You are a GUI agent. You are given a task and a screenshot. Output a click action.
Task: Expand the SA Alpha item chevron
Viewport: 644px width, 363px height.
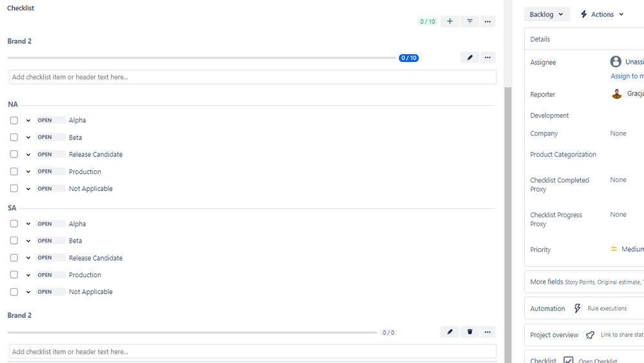[x=28, y=224]
